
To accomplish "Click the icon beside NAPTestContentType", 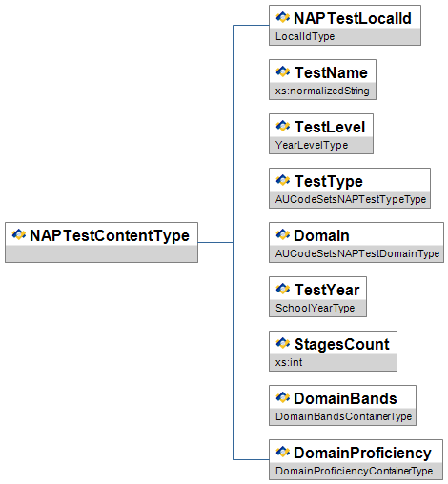I will (19, 235).
